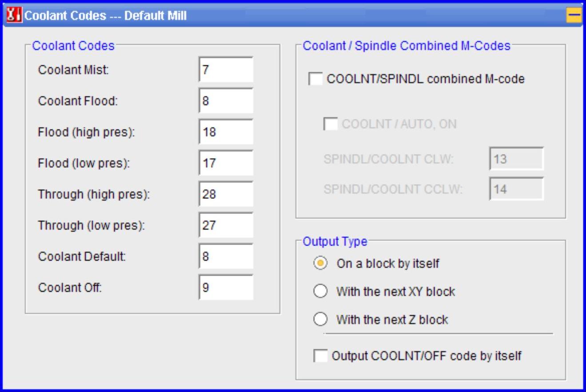Click the Coolant Mist code field

coord(226,70)
